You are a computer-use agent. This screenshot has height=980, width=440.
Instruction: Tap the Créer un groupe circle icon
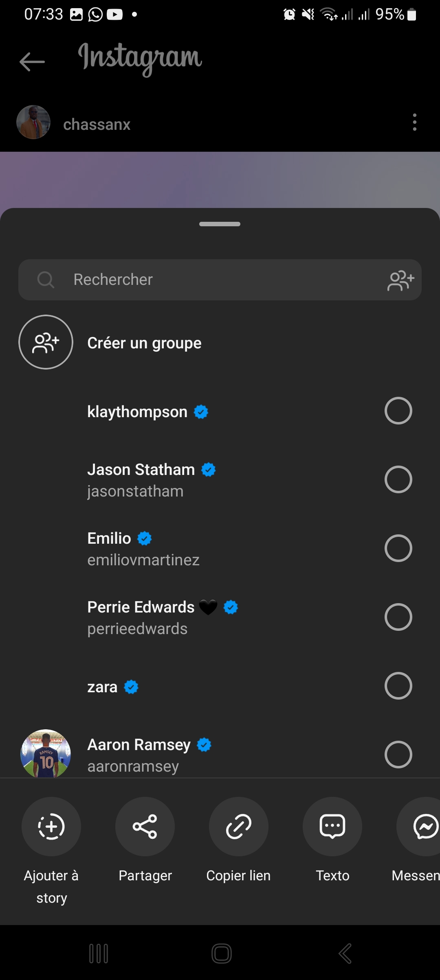pos(46,342)
